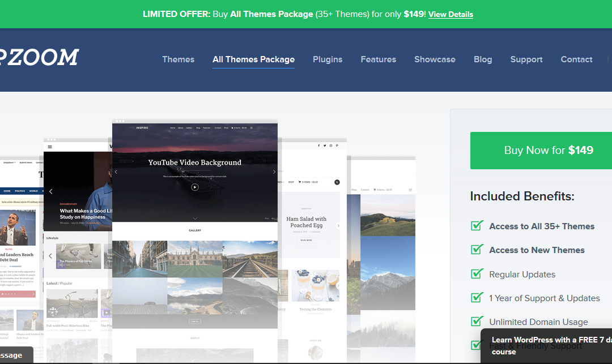Click the Included Benefits heading
This screenshot has width=612, height=364.
(522, 196)
